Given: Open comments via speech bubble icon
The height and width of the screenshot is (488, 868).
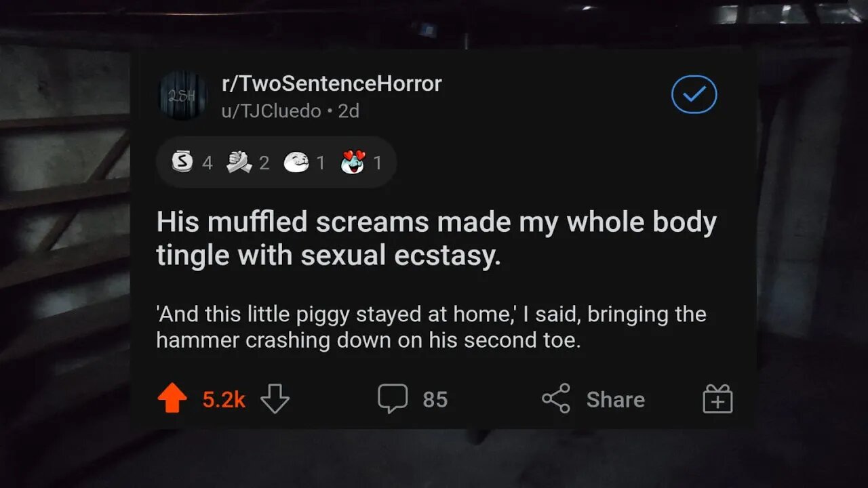Looking at the screenshot, I should [393, 399].
